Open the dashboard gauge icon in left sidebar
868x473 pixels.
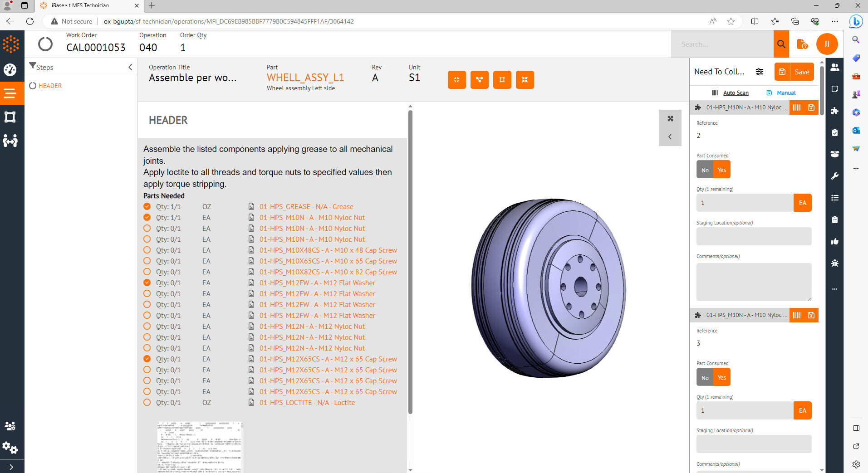pyautogui.click(x=10, y=69)
